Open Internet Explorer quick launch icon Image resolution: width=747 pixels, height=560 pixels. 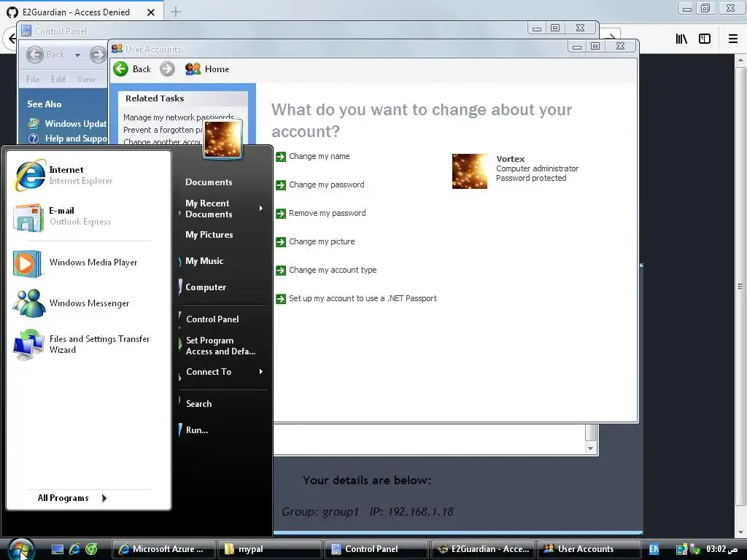click(x=74, y=549)
